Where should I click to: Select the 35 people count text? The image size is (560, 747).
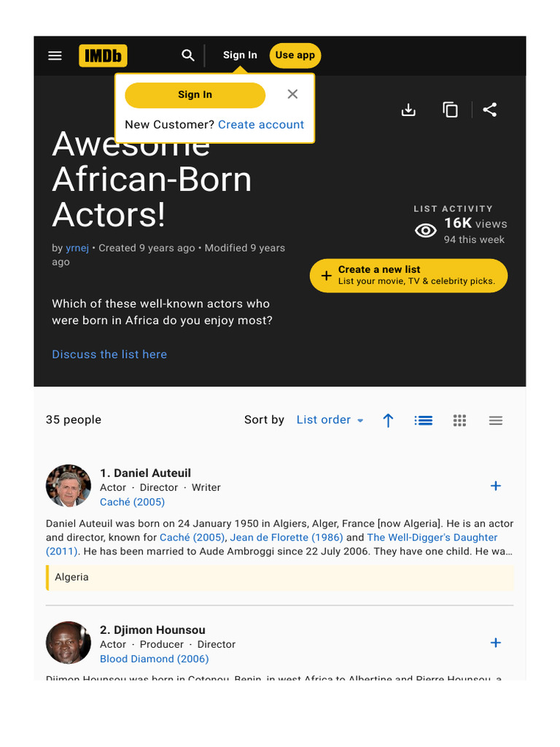click(x=74, y=419)
